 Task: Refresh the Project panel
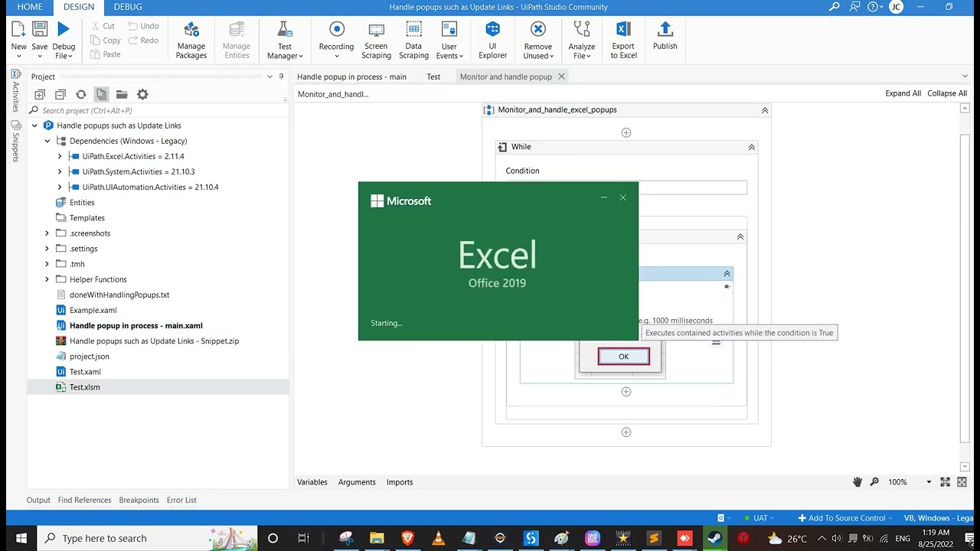click(81, 94)
